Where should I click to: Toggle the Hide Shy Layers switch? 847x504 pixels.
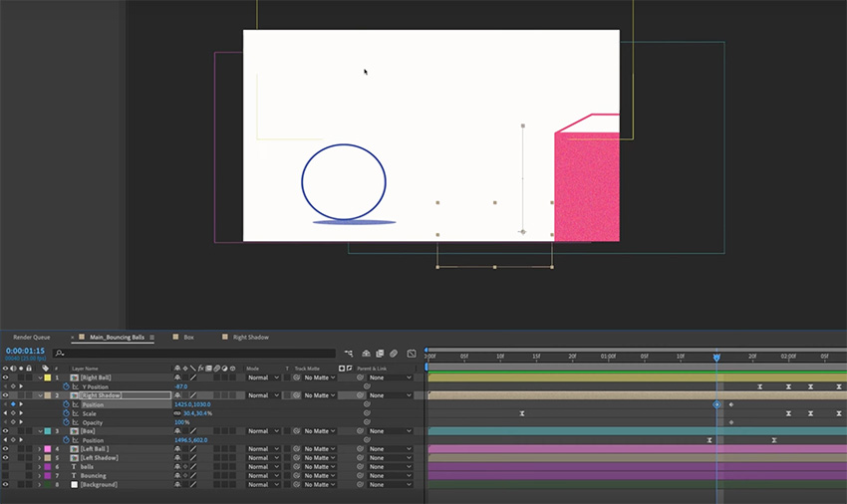point(366,354)
